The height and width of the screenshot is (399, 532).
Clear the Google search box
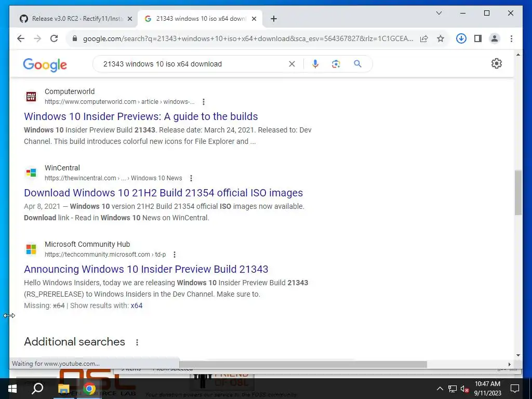click(292, 64)
